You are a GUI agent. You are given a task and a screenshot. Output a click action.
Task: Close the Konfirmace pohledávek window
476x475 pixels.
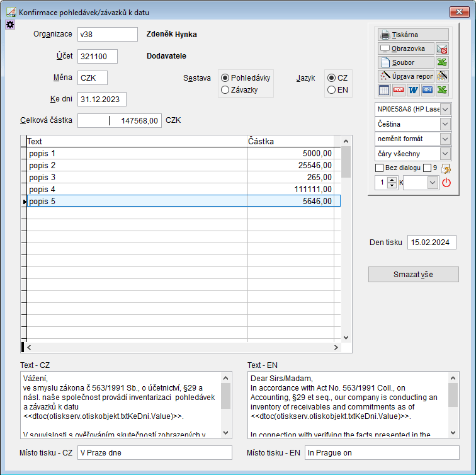tap(459, 12)
